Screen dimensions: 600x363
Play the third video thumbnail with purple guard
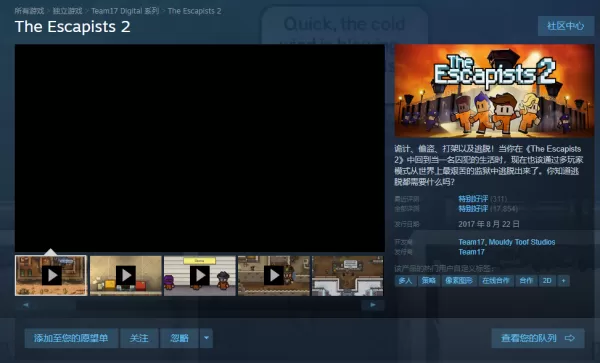(x=200, y=275)
